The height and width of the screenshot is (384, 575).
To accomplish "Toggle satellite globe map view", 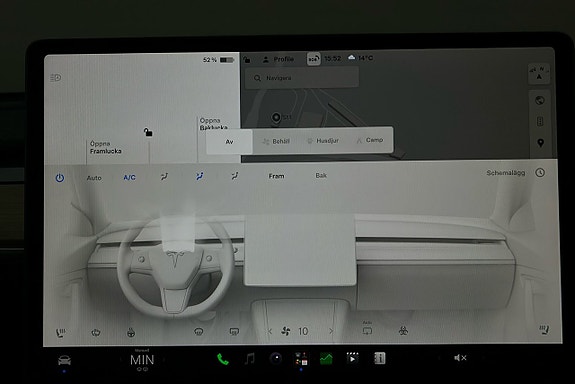I will coord(540,100).
